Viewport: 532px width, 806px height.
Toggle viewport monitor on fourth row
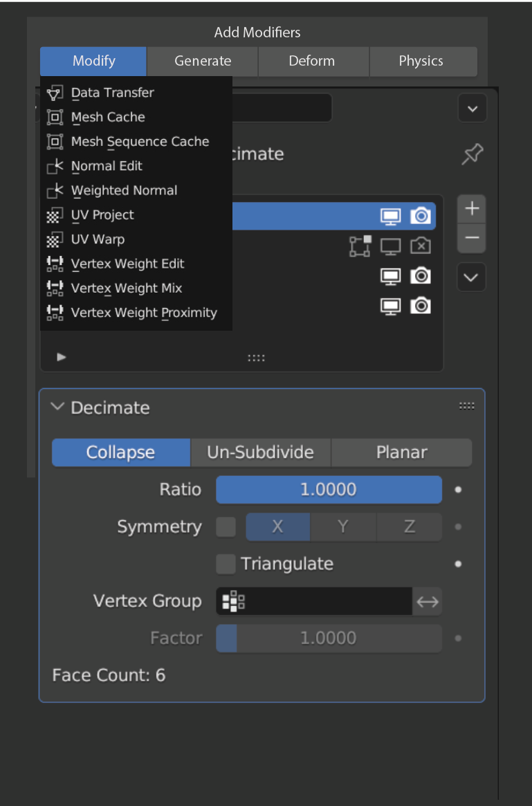click(x=391, y=306)
